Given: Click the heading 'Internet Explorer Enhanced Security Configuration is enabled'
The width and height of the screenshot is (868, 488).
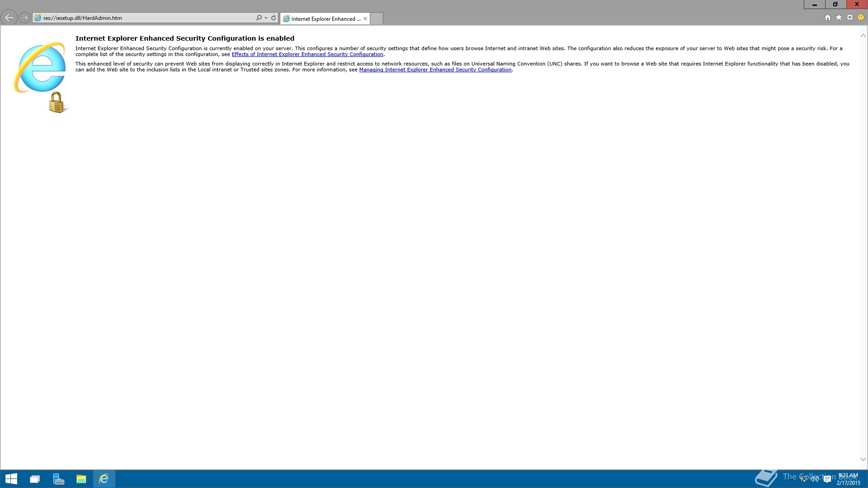Looking at the screenshot, I should pyautogui.click(x=185, y=38).
